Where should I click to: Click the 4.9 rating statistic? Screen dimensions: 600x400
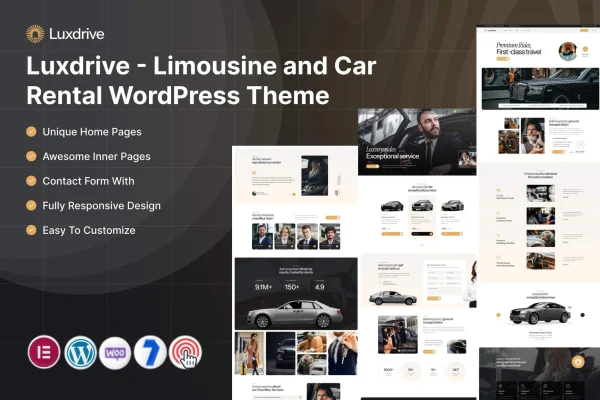point(320,287)
